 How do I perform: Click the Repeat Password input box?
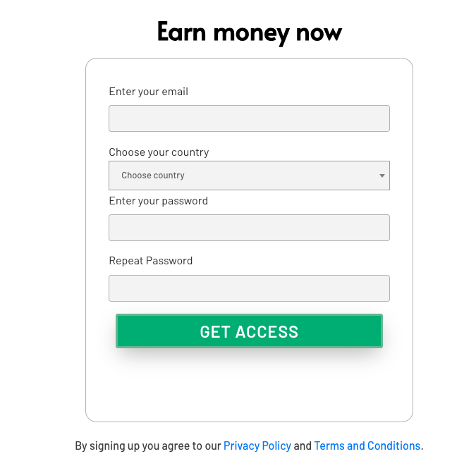click(x=249, y=288)
